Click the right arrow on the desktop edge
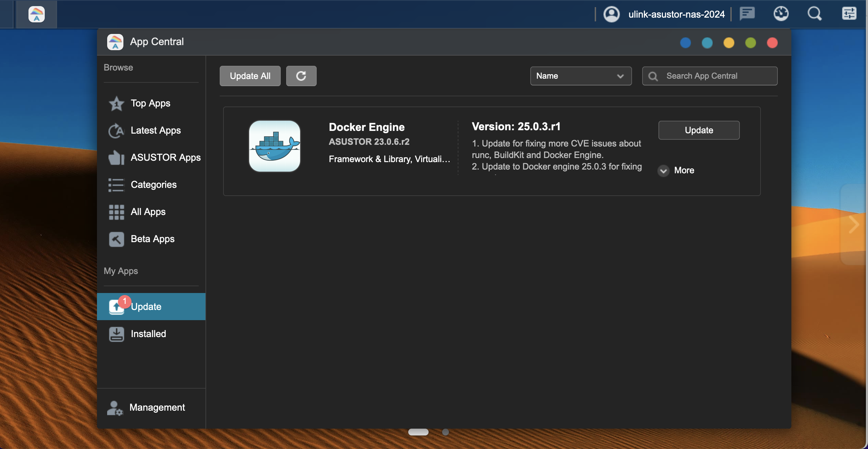 click(854, 224)
